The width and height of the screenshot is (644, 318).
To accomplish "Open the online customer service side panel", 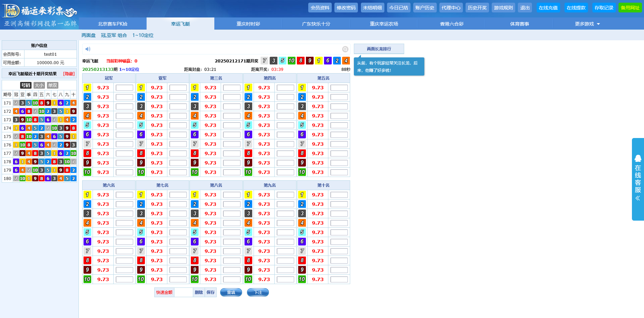I will 638,179.
